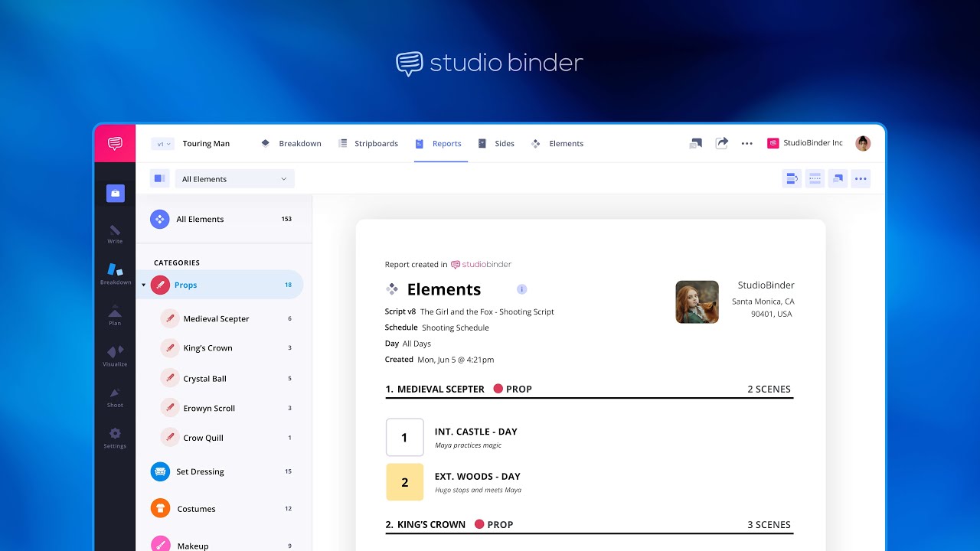The height and width of the screenshot is (551, 980).
Task: Click the yellow scene 2 number box
Action: [x=405, y=482]
